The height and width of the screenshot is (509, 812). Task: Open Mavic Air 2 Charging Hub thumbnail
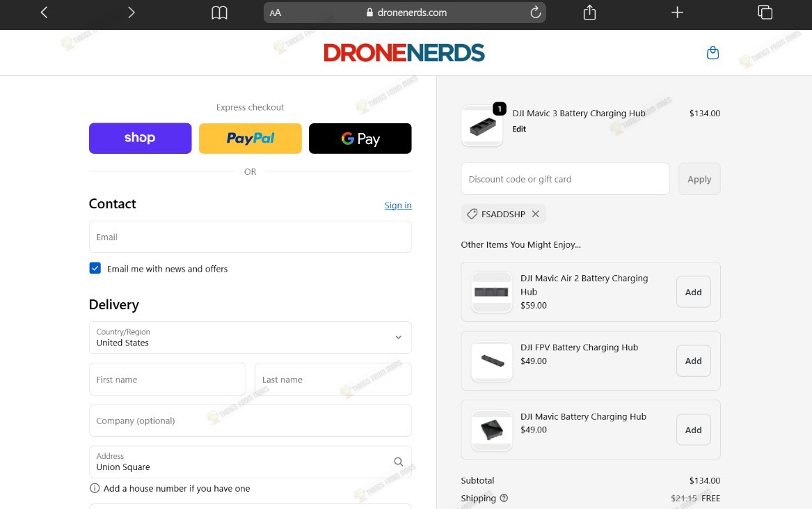tap(491, 292)
